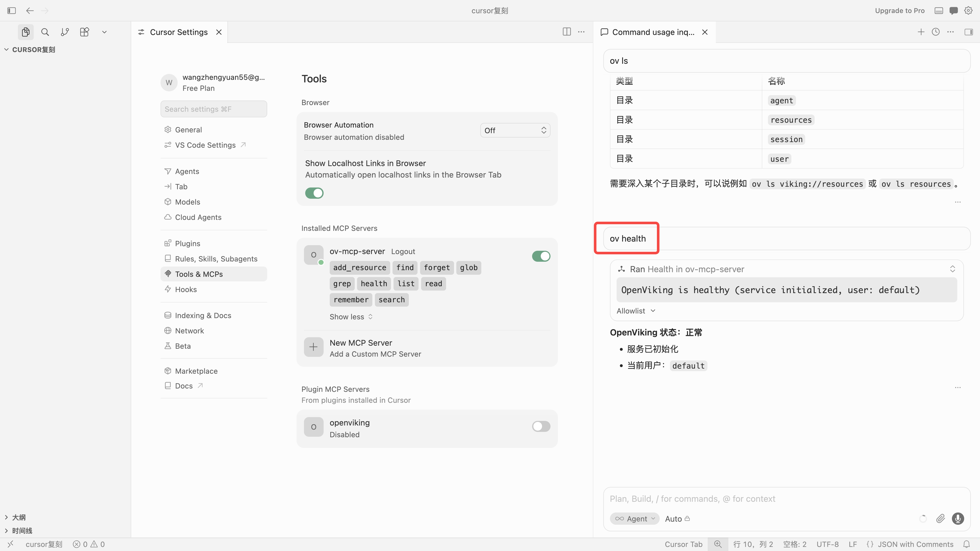Expand the 时间线 timeline section
The image size is (980, 551).
(x=18, y=531)
